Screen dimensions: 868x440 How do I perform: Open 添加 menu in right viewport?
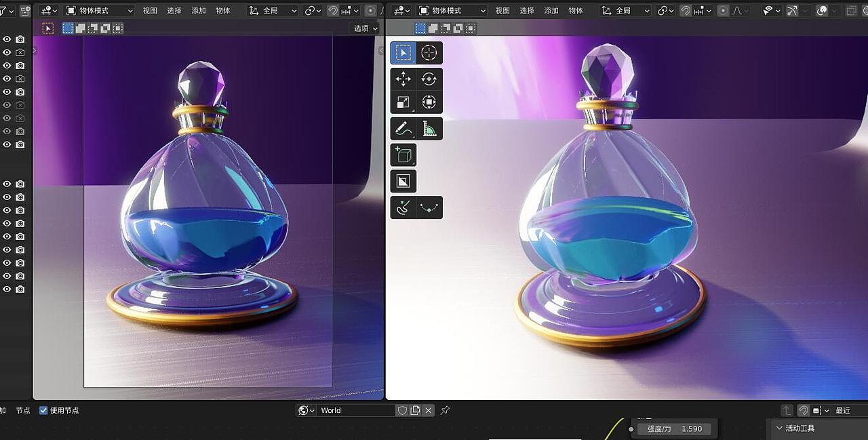[551, 11]
